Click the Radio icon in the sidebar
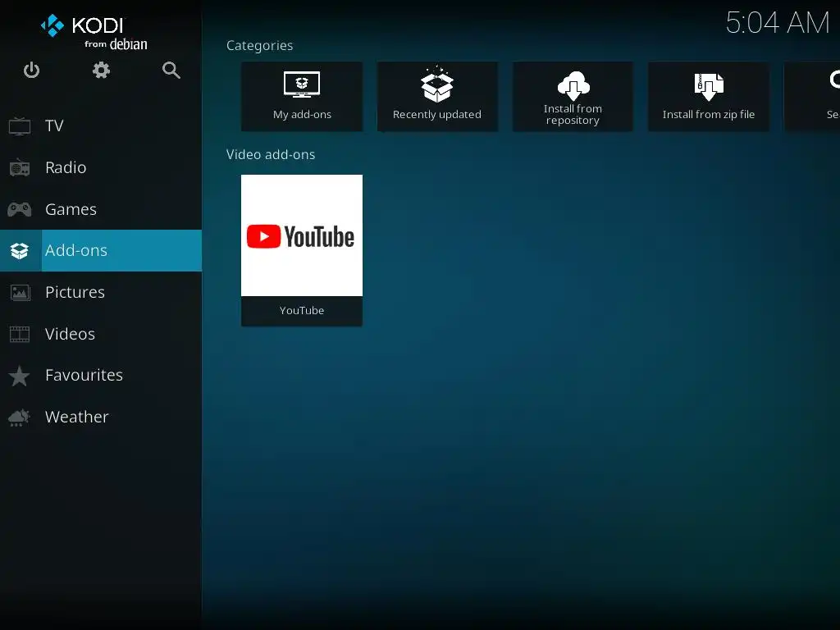The image size is (840, 630). point(20,167)
